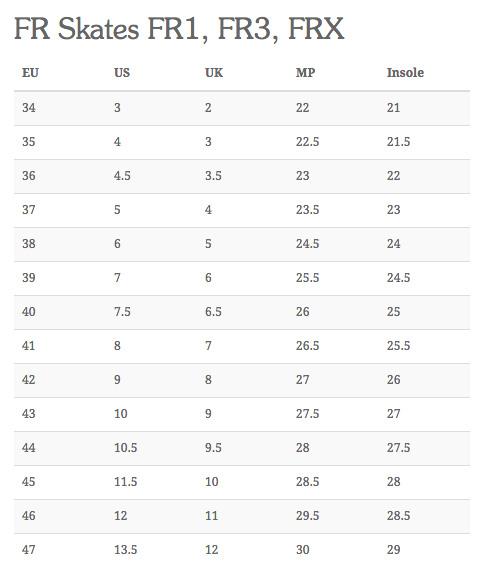Click EU size 47 in last row
Image resolution: width=484 pixels, height=572 pixels.
point(29,550)
